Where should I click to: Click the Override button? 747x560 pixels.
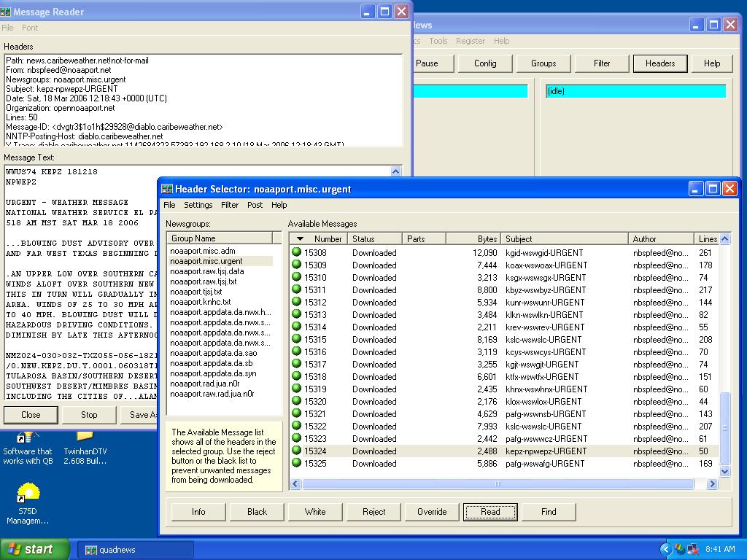(x=432, y=512)
